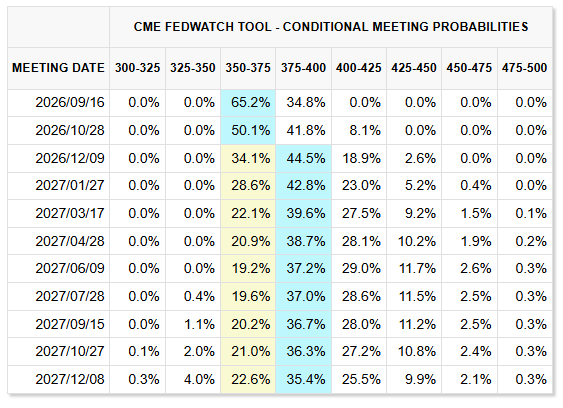Select the 2027/03/17 meeting date
The image size is (563, 408).
pyautogui.click(x=70, y=213)
